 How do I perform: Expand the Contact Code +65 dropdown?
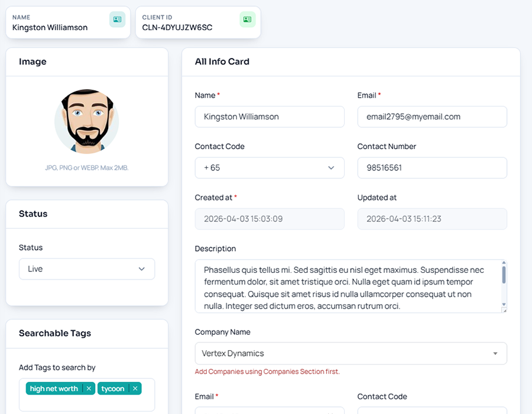(269, 168)
